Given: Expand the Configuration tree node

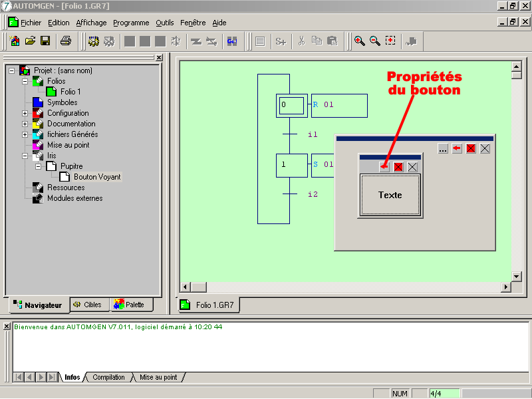Looking at the screenshot, I should coord(25,113).
